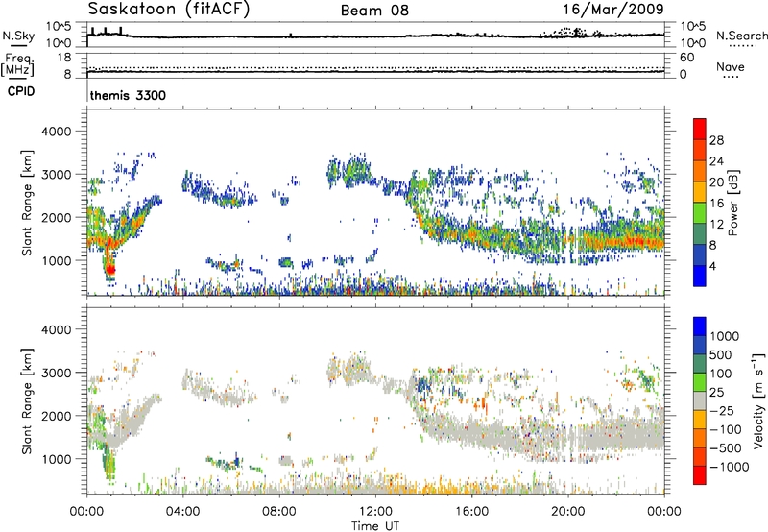The width and height of the screenshot is (768, 532).
Task: Click the '100' tick on Velocity colorbar
Action: pos(721,374)
